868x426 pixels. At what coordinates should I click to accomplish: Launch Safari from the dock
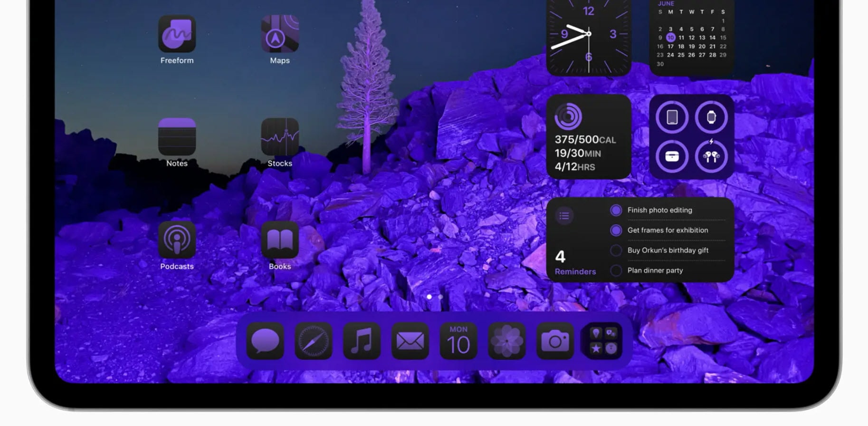pyautogui.click(x=314, y=341)
